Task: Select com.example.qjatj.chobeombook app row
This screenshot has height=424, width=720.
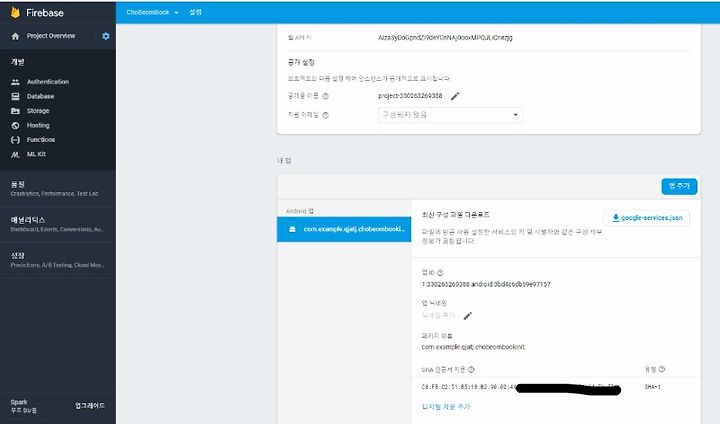Action: [x=344, y=229]
